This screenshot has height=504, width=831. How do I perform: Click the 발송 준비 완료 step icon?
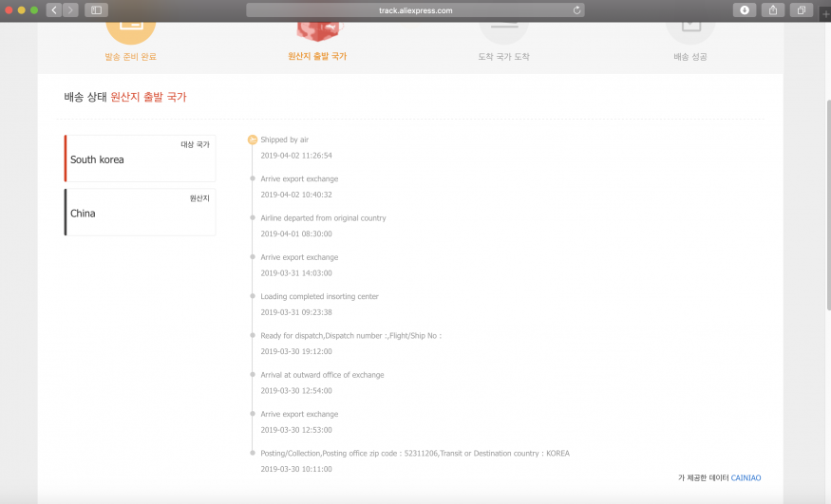(130, 31)
